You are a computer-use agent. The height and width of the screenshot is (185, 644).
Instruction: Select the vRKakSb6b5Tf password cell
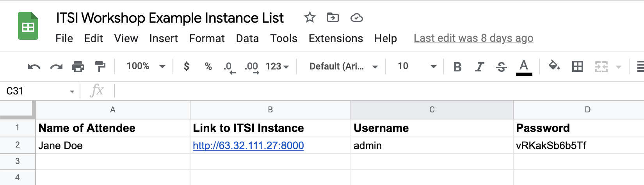click(579, 145)
